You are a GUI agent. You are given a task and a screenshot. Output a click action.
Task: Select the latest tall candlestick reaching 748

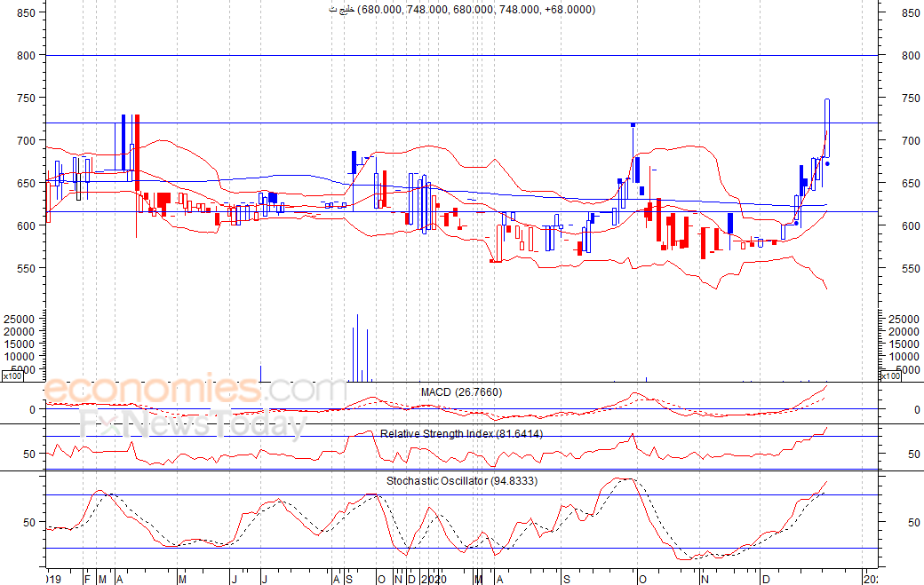click(827, 128)
